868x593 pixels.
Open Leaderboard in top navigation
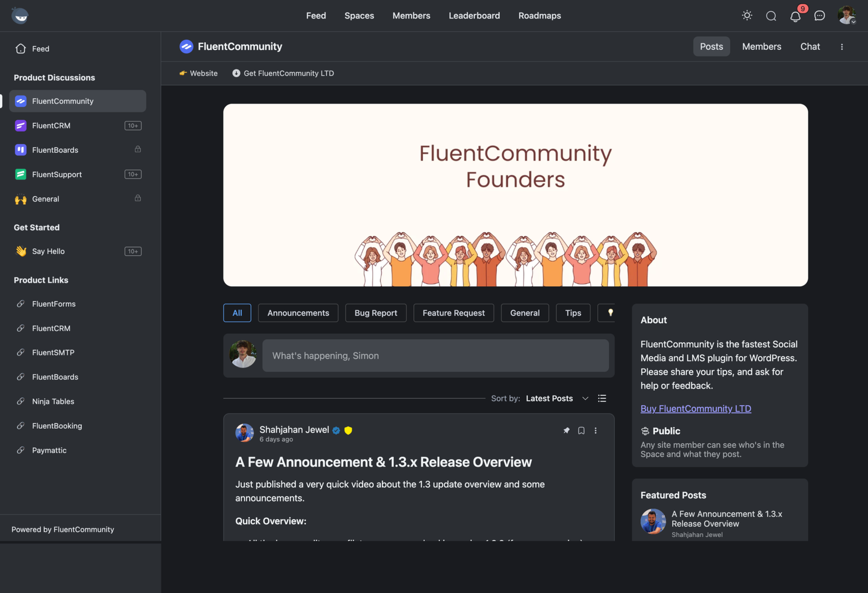point(474,16)
